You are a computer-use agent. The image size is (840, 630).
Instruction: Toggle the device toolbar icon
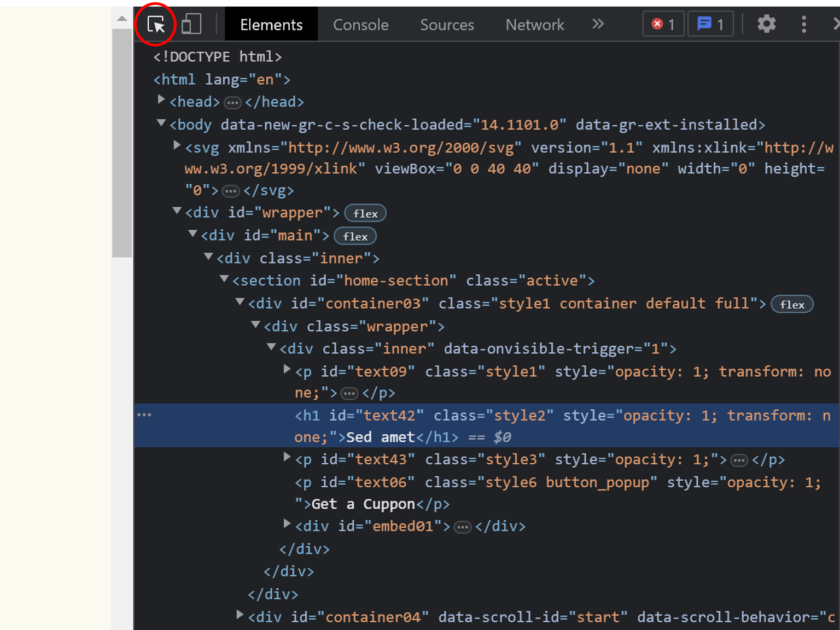191,25
